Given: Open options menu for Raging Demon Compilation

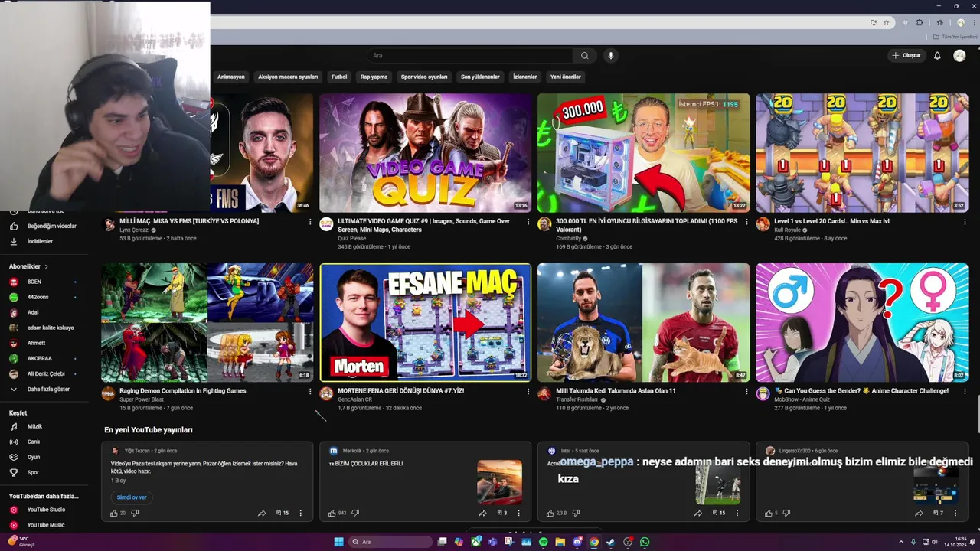Looking at the screenshot, I should (x=310, y=392).
